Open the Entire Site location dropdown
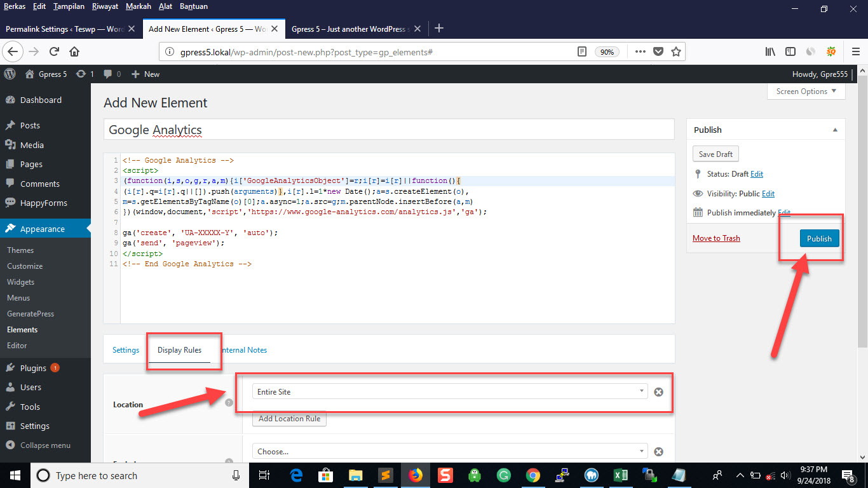868x488 pixels. [449, 392]
